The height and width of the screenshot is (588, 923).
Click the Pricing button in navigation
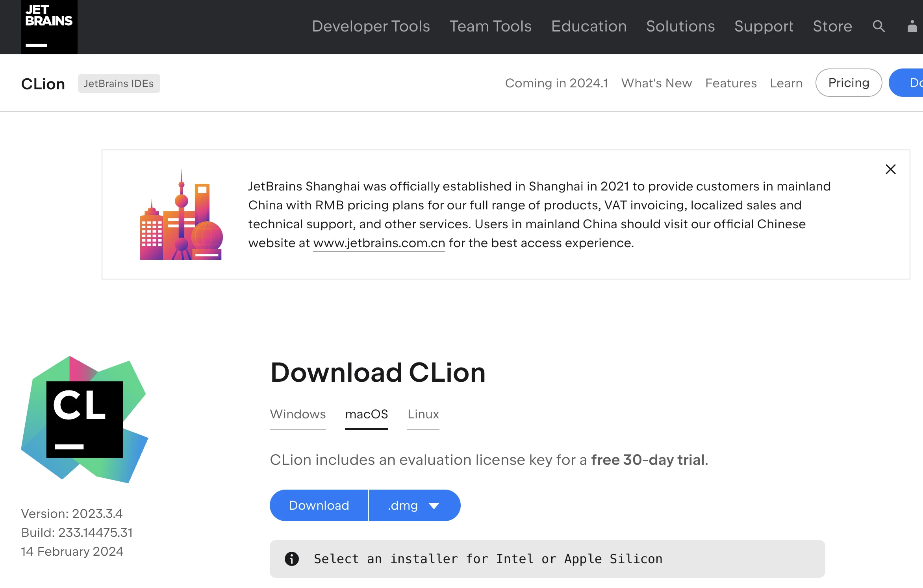coord(849,82)
